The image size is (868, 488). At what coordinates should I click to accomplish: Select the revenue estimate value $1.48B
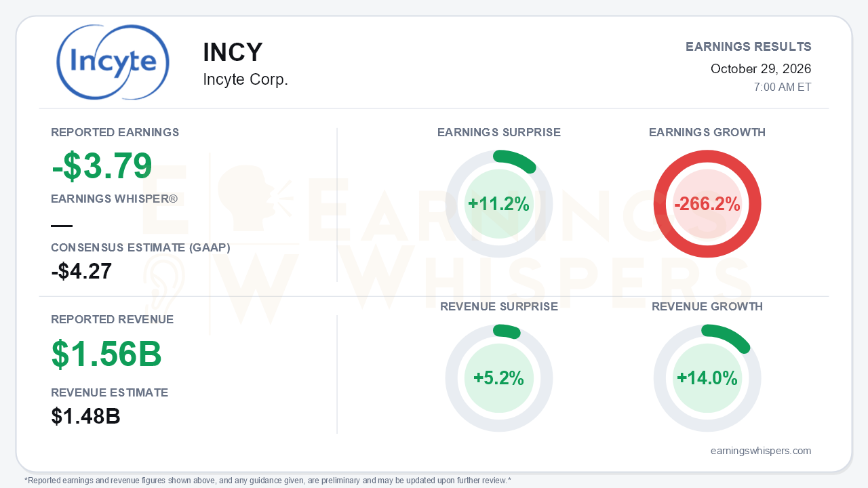point(86,416)
